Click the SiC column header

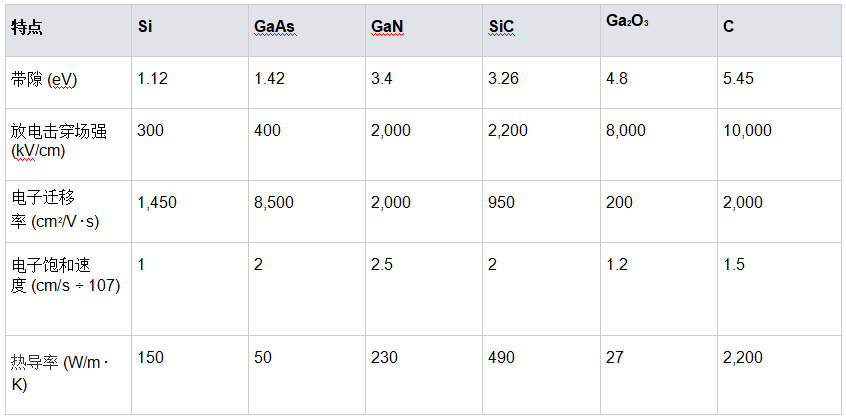tap(500, 27)
